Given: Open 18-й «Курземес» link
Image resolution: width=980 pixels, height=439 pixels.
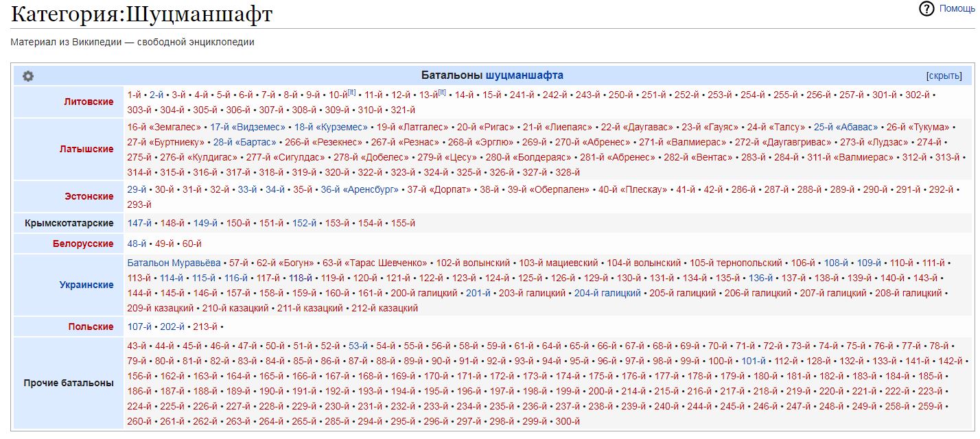Looking at the screenshot, I should click(x=331, y=127).
